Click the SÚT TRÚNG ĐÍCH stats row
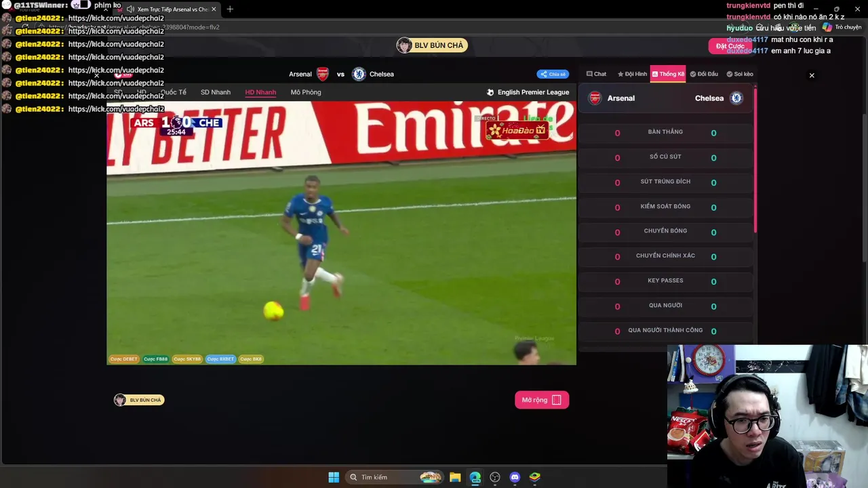The width and height of the screenshot is (868, 488). pos(665,182)
